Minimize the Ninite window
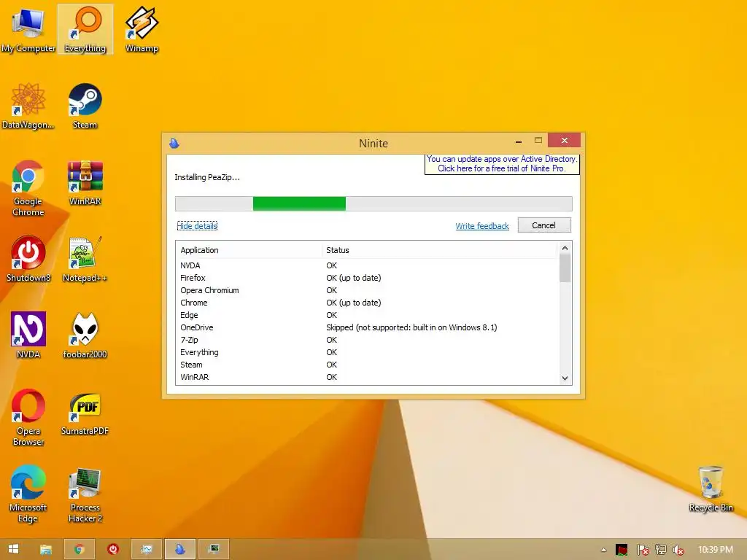Image resolution: width=747 pixels, height=560 pixels. pos(519,141)
